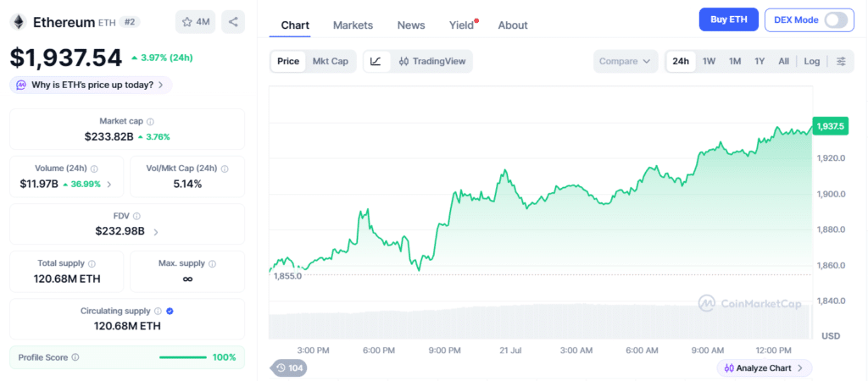The width and height of the screenshot is (868, 381).
Task: Open the Yield tab
Action: pos(462,25)
